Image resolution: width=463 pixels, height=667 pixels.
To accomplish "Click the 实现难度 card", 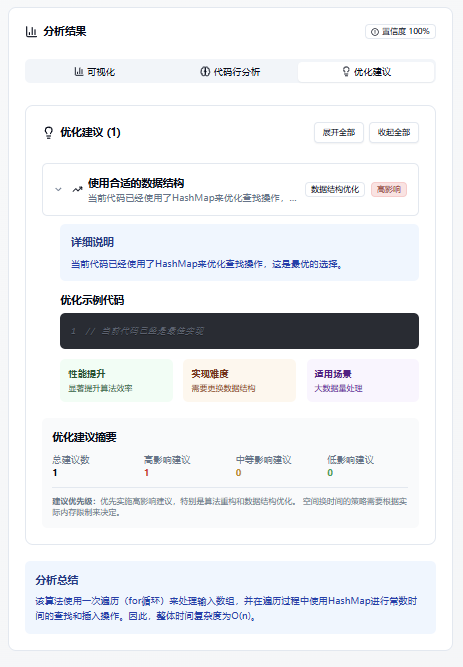I will tap(239, 381).
